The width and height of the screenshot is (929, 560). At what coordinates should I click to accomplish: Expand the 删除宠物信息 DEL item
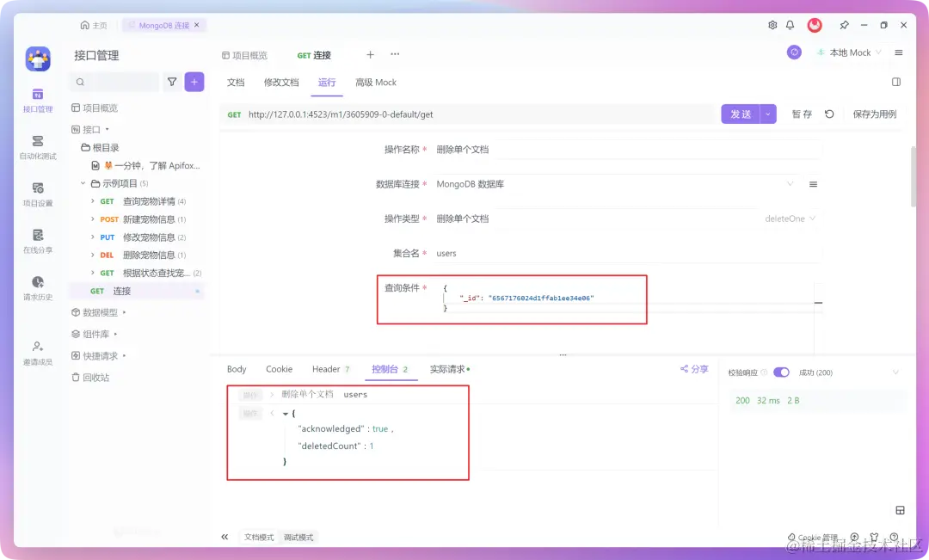(x=93, y=255)
